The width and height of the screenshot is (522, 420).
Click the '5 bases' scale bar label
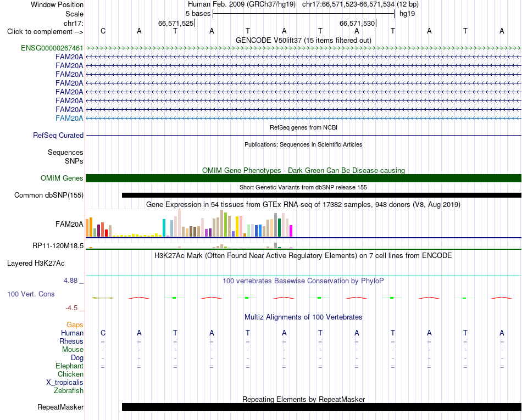[x=198, y=14]
